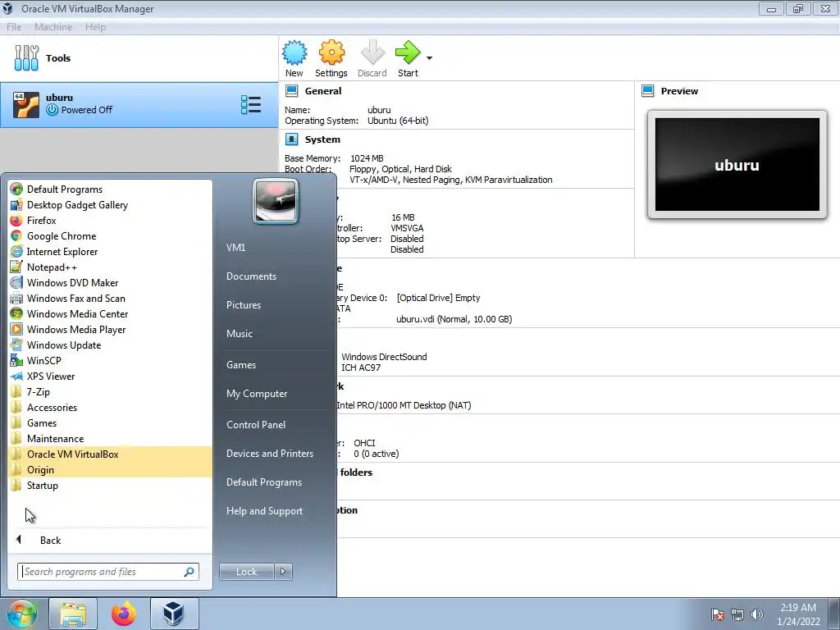Screen dimensions: 840x630
Task: Expand the Accessories folder
Action: (111, 407)
